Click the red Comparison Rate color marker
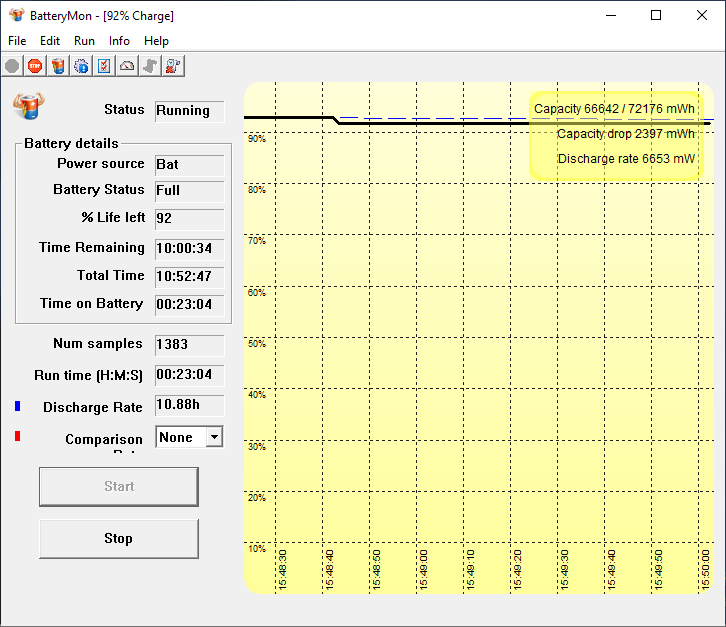This screenshot has height=627, width=726. coord(17,436)
